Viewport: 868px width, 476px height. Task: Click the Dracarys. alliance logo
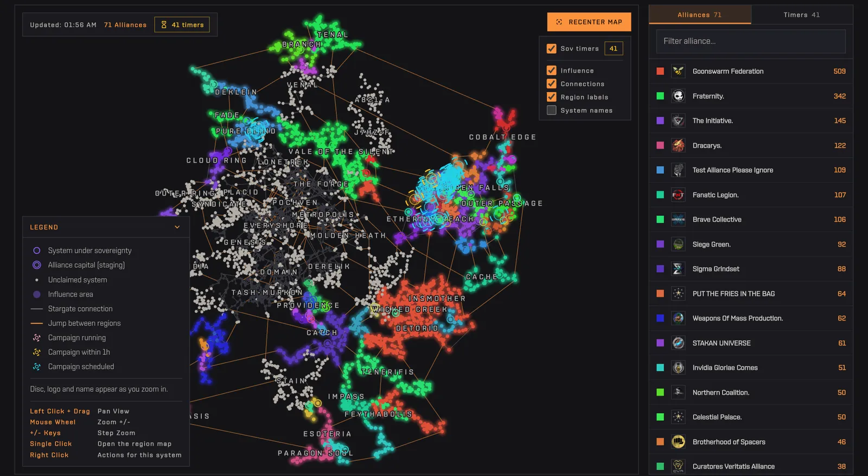(x=678, y=145)
